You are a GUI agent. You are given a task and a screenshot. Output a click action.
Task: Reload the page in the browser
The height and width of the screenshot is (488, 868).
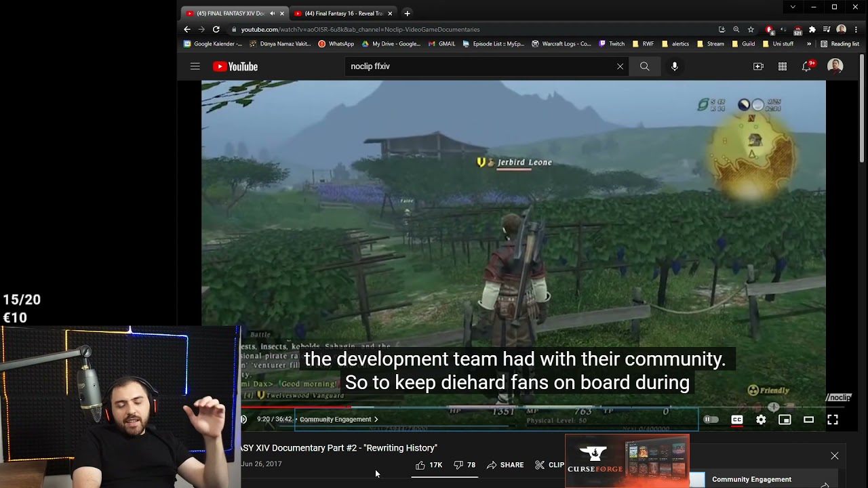[216, 29]
